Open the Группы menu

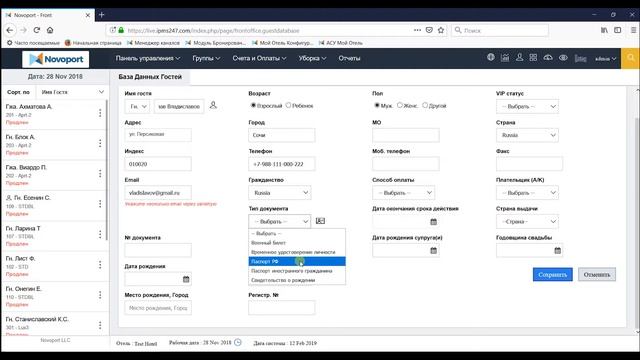point(206,58)
